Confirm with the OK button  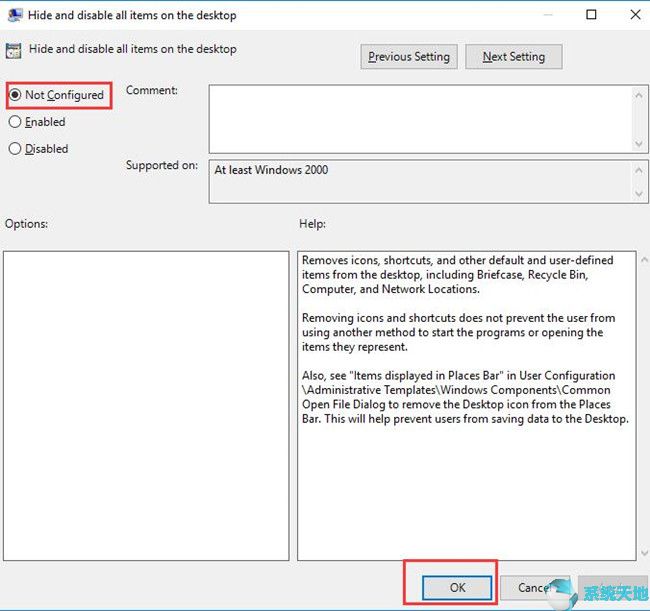(x=457, y=587)
